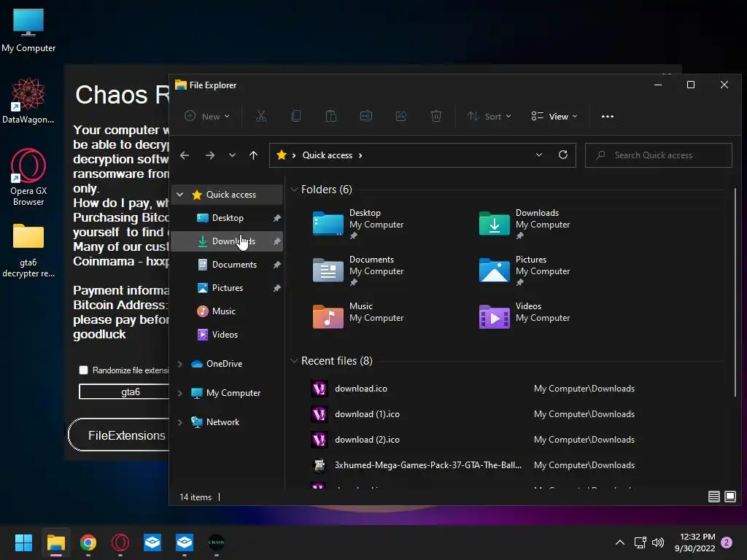The image size is (747, 560).
Task: Open the Downloads folder tile in main pane
Action: coord(525,223)
